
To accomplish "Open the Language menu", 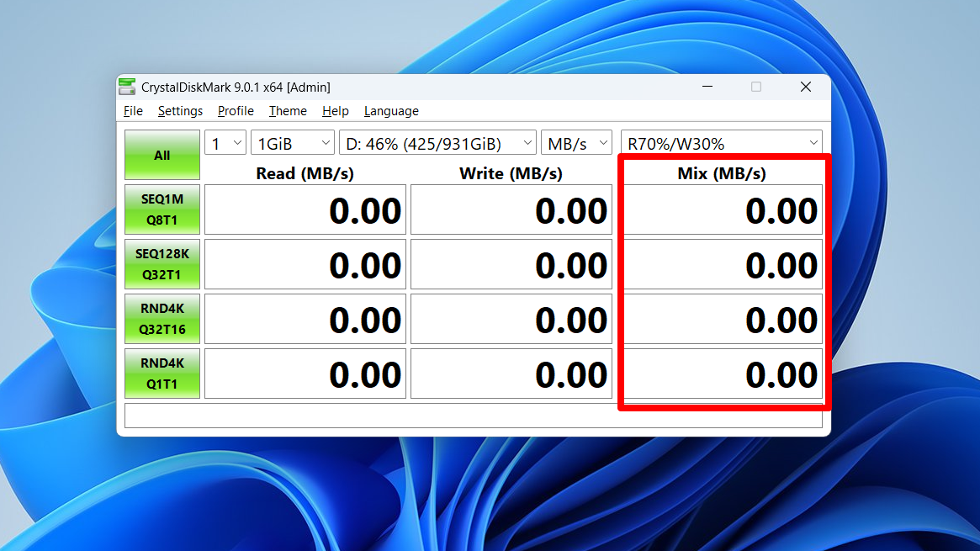I will (x=390, y=111).
